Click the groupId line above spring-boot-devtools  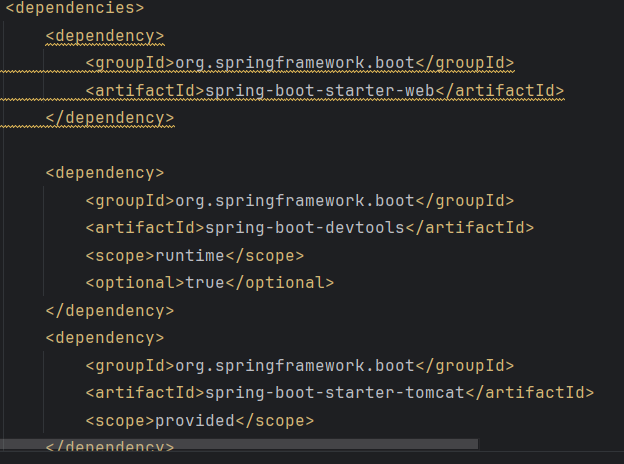tap(300, 201)
